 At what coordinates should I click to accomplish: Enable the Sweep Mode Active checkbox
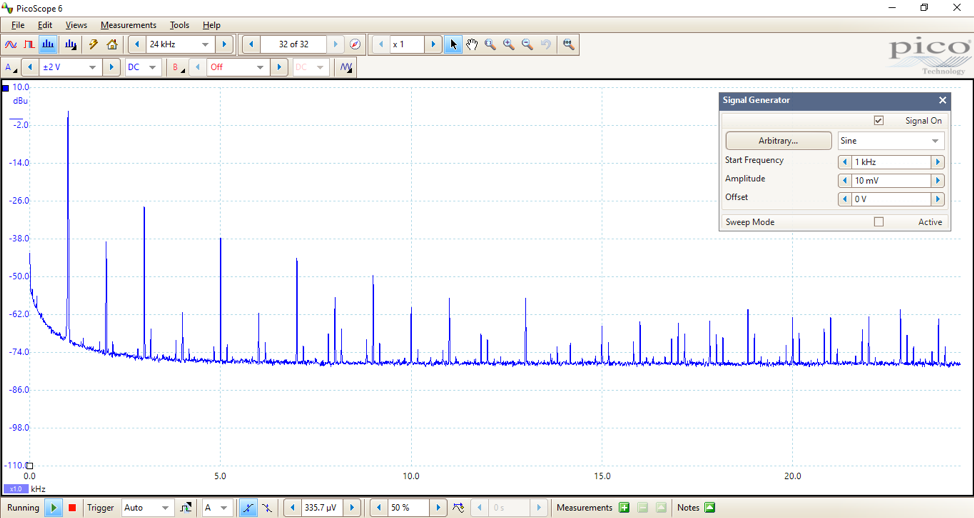878,222
